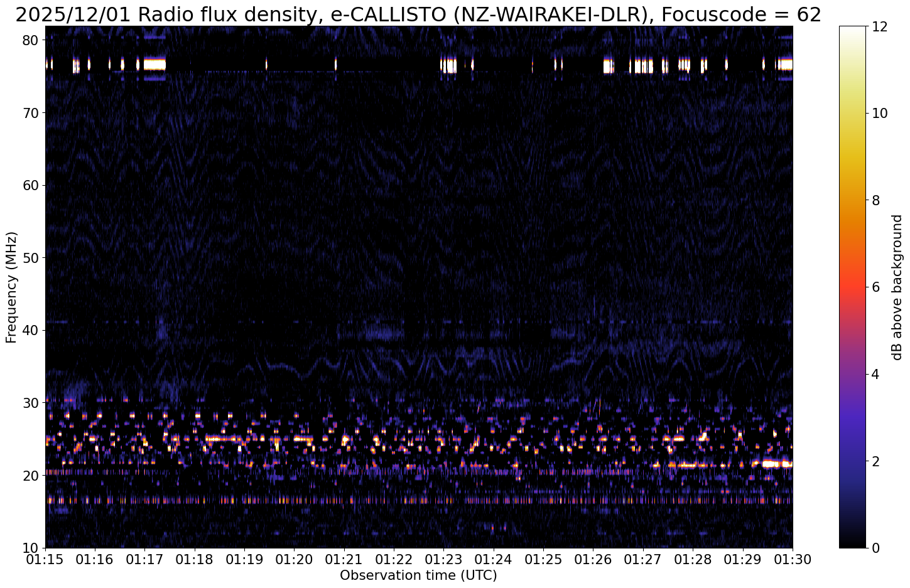Click the 01:30 time tick label
The image size is (910, 588).
tap(792, 559)
